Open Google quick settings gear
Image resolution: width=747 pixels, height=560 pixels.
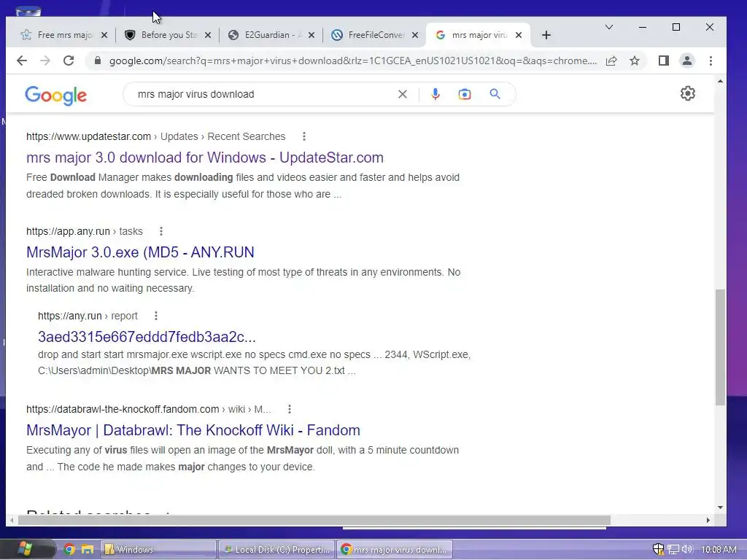[x=687, y=93]
